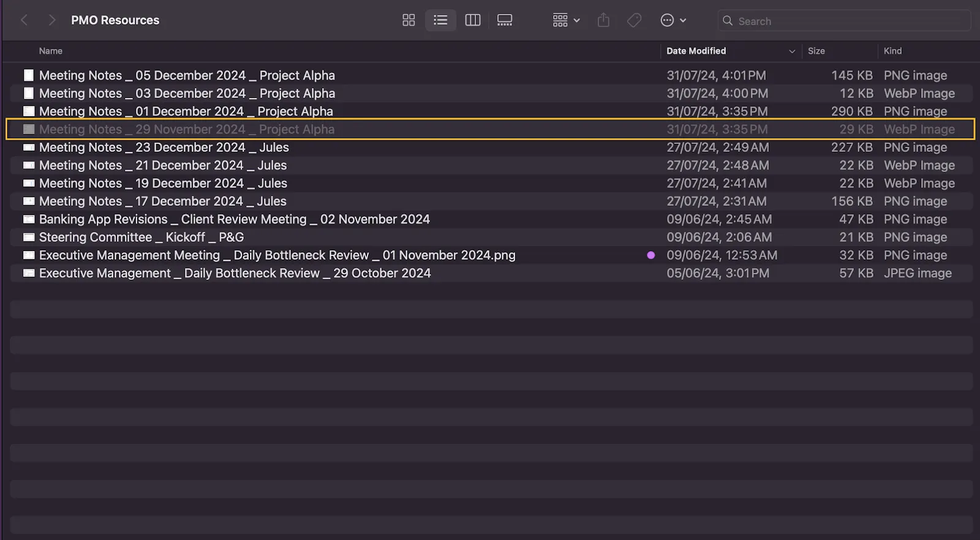Click the 145 KB size value
The height and width of the screenshot is (540, 980).
pyautogui.click(x=852, y=75)
